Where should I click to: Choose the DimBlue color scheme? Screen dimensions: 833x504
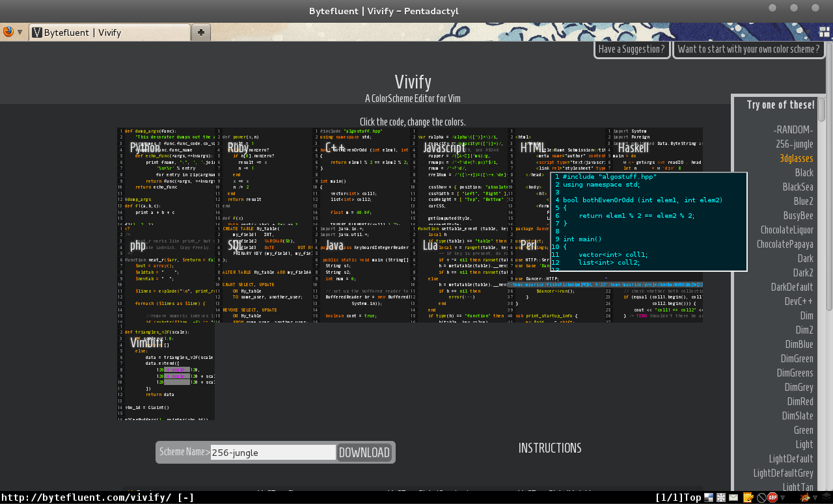click(x=799, y=345)
